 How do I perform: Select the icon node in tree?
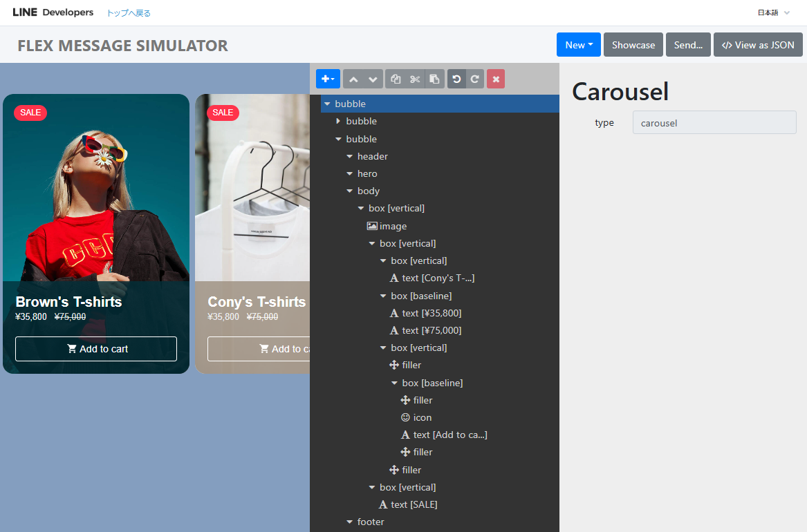pos(422,417)
